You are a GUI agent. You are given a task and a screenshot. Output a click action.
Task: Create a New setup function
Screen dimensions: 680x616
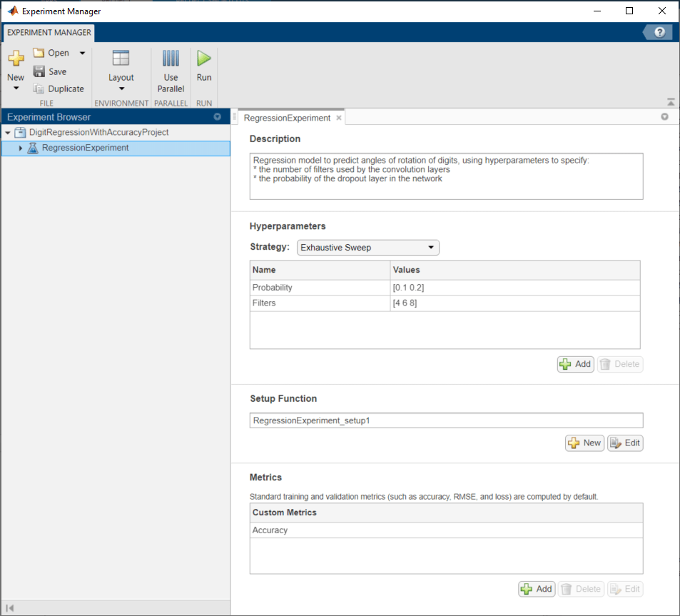[584, 443]
